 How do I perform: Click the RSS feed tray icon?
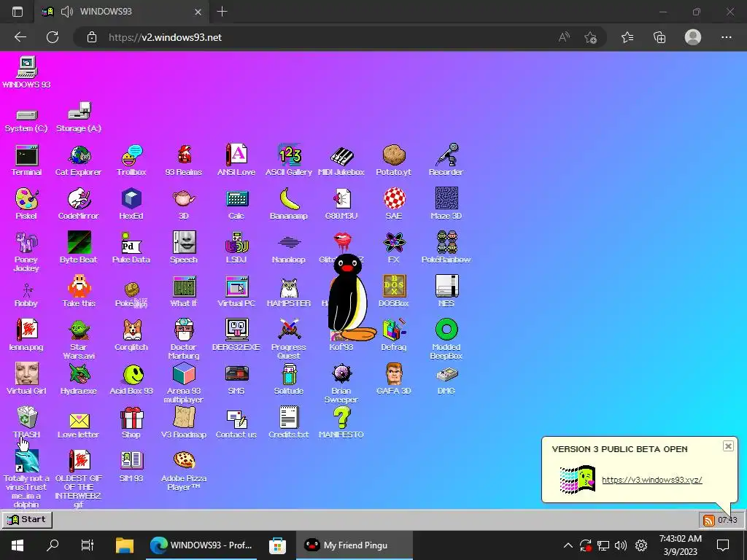(x=709, y=520)
